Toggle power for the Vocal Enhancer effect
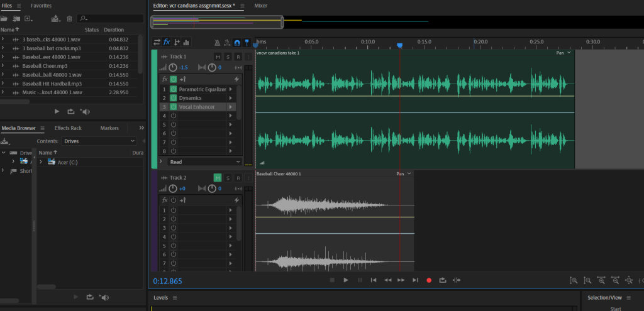Viewport: 644px width, 311px height. click(x=173, y=107)
